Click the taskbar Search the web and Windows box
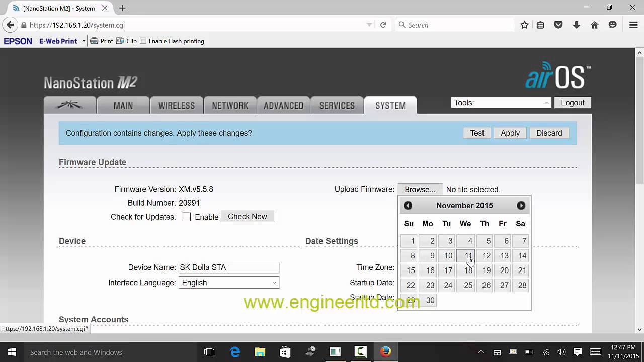The height and width of the screenshot is (362, 644). click(111, 352)
